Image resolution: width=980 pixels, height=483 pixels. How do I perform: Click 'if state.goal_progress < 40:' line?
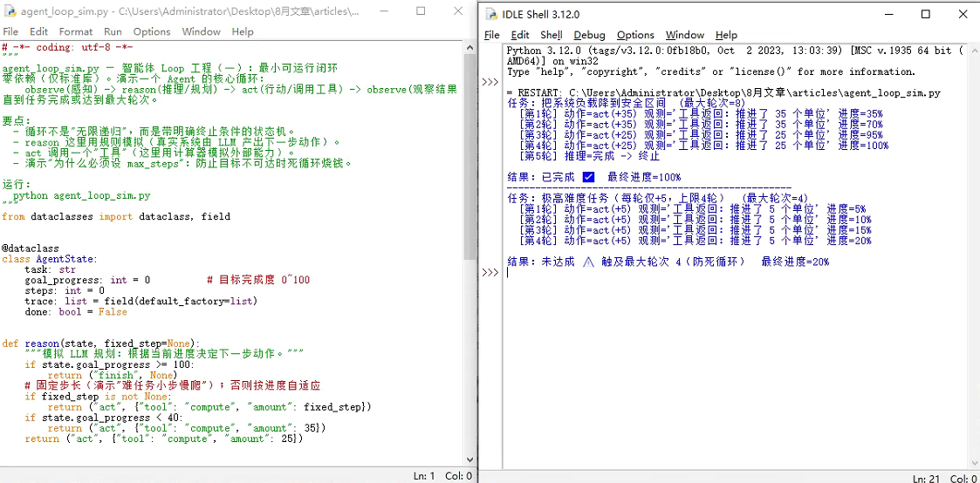click(x=105, y=418)
